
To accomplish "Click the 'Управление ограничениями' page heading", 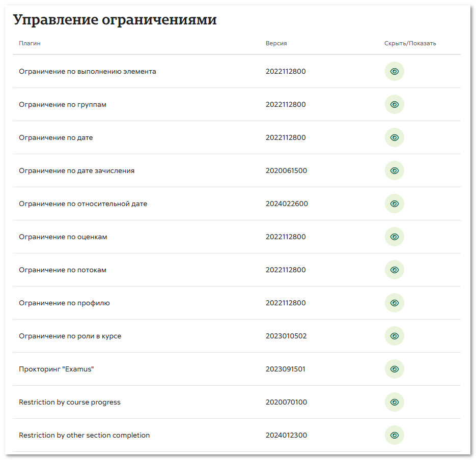I will point(115,20).
